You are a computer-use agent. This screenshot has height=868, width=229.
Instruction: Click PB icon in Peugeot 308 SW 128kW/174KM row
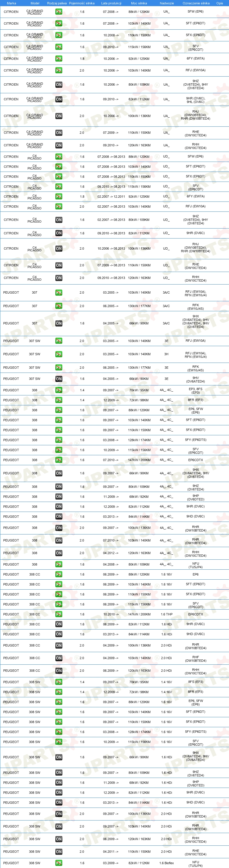pyautogui.click(x=59, y=732)
